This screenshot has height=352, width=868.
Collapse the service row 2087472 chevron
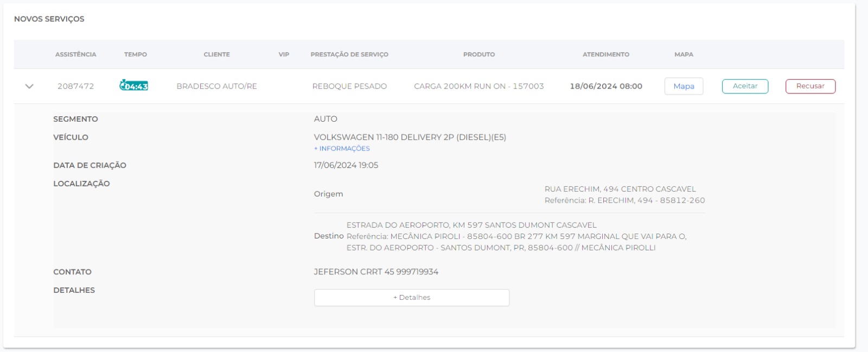pos(29,86)
